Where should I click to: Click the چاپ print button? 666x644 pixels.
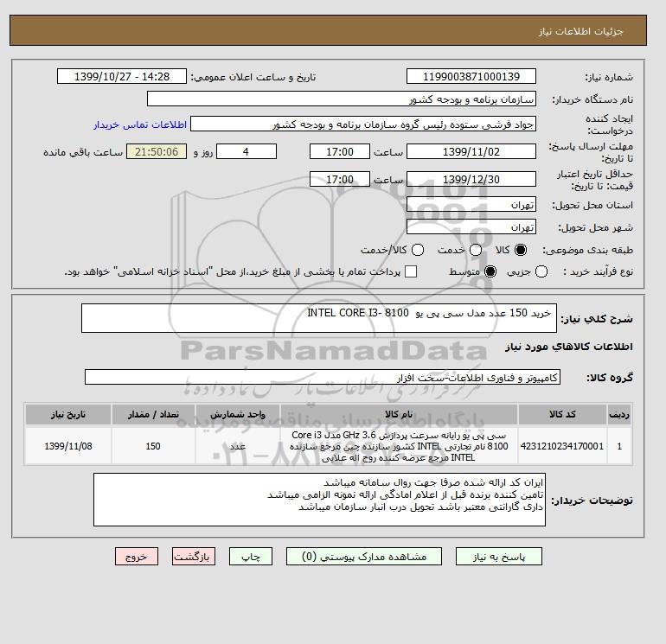click(251, 556)
